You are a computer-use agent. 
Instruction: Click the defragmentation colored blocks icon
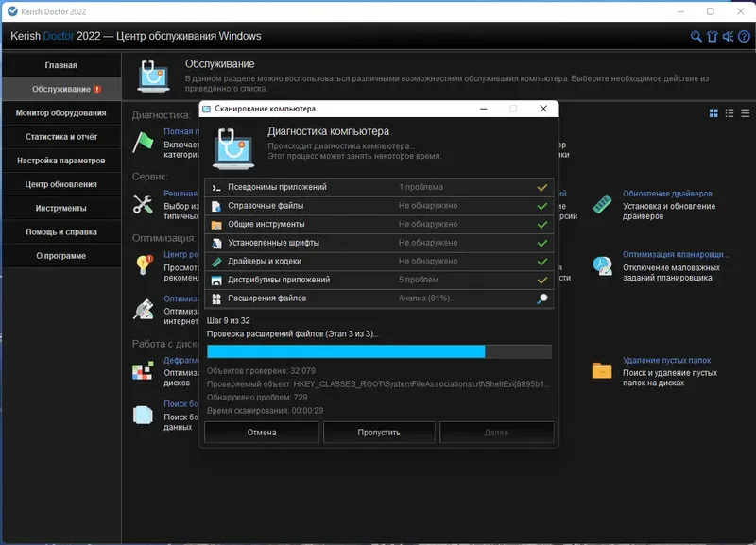pos(144,370)
